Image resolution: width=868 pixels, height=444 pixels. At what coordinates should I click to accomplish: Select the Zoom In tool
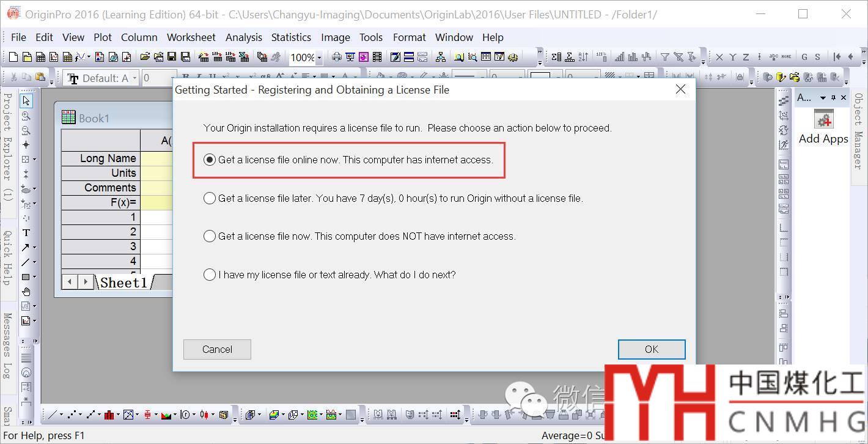[26, 116]
